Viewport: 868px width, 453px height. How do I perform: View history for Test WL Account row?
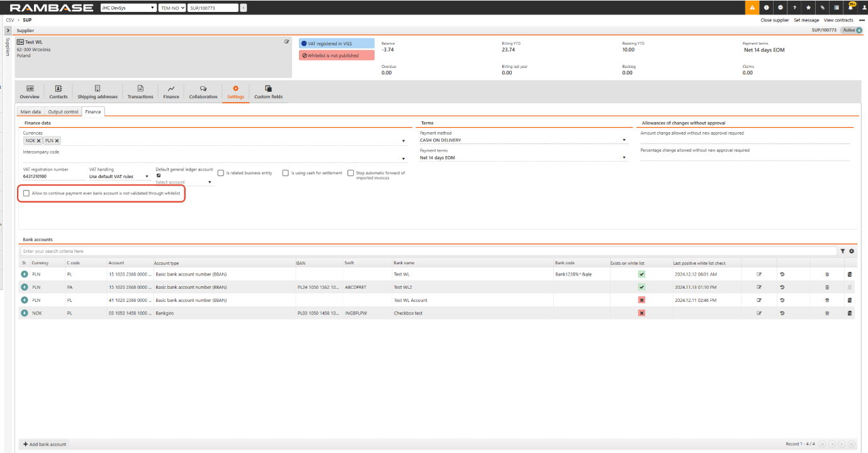782,300
